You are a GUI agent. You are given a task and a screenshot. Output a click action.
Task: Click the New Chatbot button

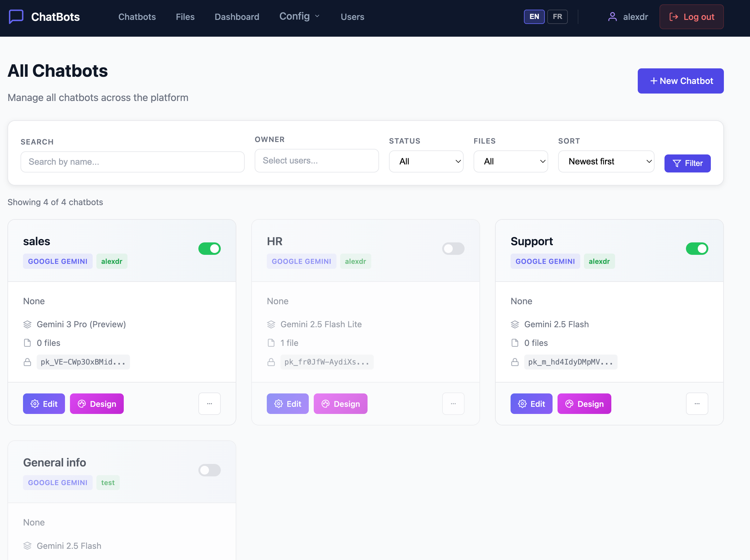pyautogui.click(x=680, y=81)
